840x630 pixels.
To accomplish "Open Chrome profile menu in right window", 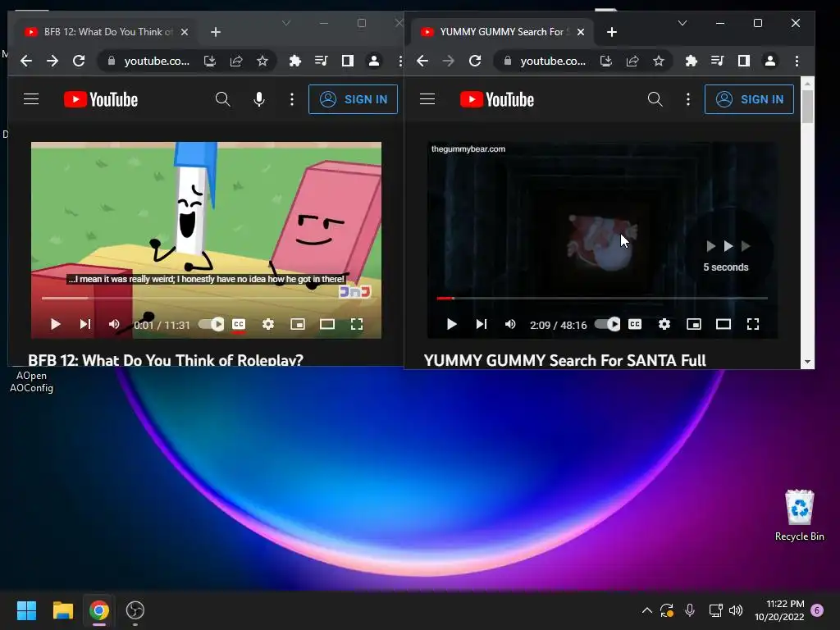I will [770, 61].
